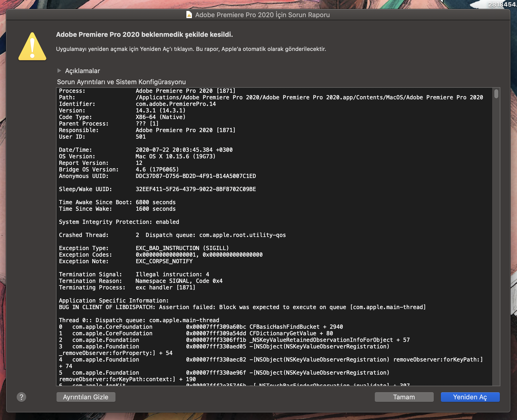Click the Date/Time value in the report
This screenshot has width=517, height=420.
184,150
